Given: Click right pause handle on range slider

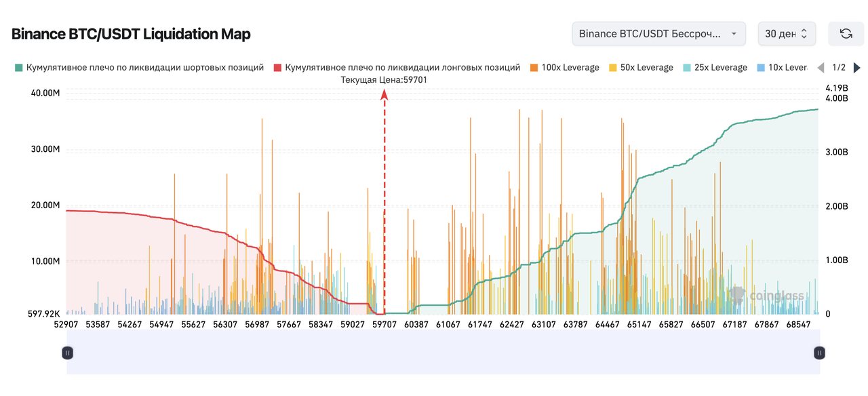Looking at the screenshot, I should tap(820, 353).
